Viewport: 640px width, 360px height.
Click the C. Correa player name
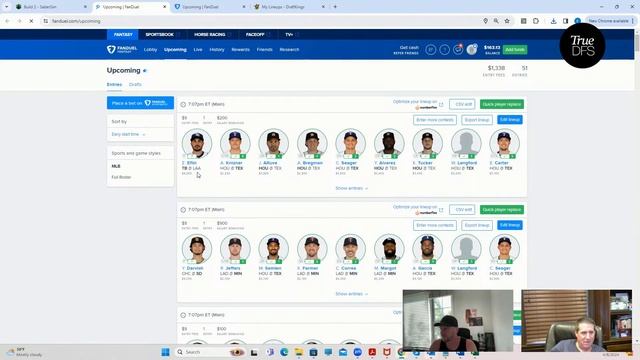tap(346, 268)
